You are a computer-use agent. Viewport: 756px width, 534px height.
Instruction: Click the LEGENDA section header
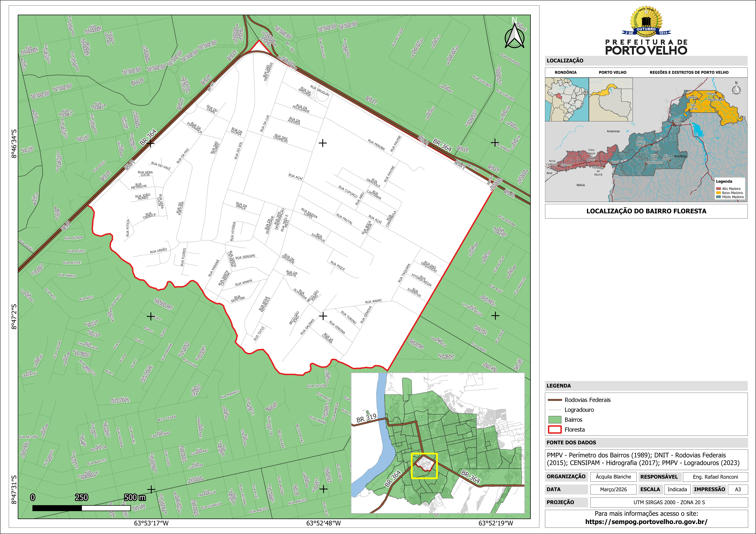pos(559,386)
